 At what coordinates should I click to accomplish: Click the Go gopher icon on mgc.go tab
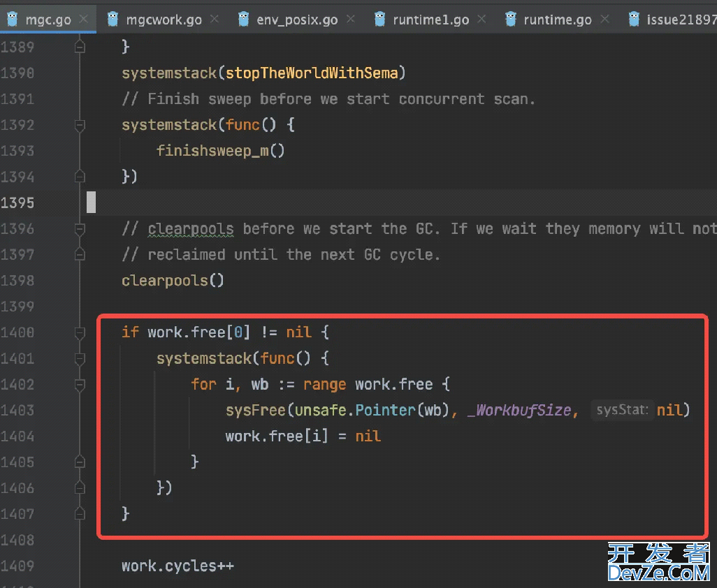13,19
